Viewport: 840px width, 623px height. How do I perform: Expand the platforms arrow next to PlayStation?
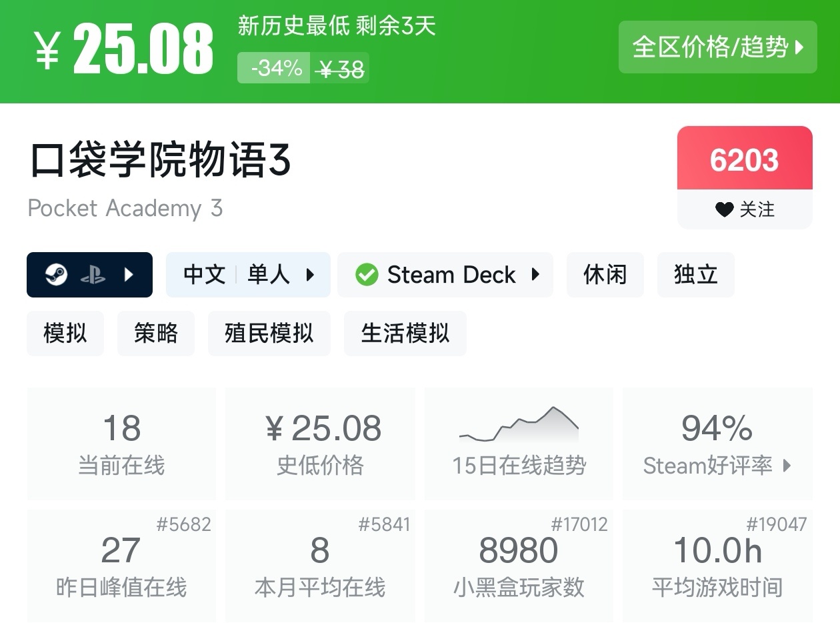[129, 275]
